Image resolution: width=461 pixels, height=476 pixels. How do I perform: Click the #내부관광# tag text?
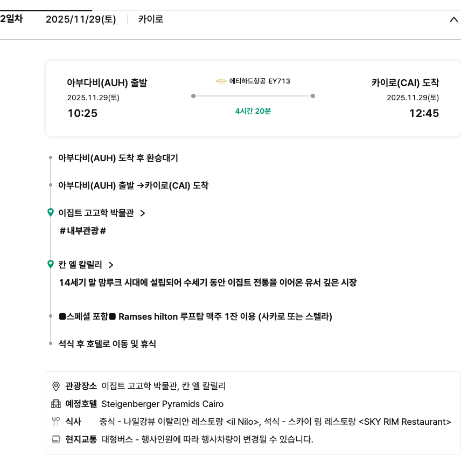(83, 231)
